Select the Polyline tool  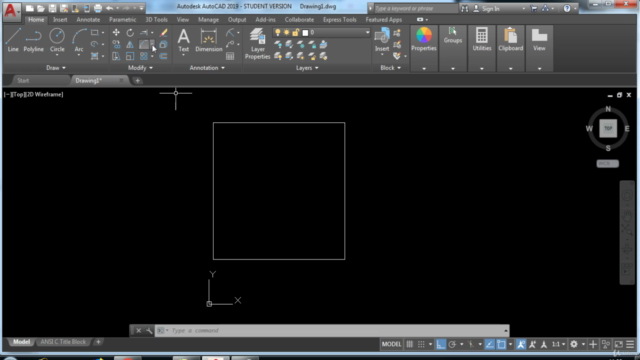click(33, 40)
